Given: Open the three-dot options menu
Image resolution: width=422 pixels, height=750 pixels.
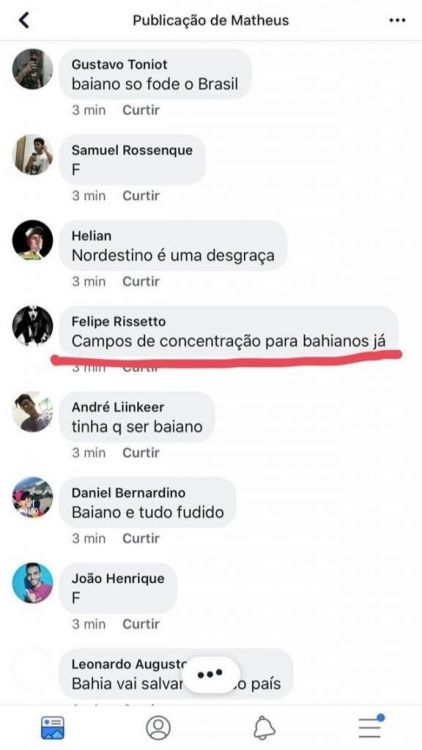Looking at the screenshot, I should pos(397,21).
